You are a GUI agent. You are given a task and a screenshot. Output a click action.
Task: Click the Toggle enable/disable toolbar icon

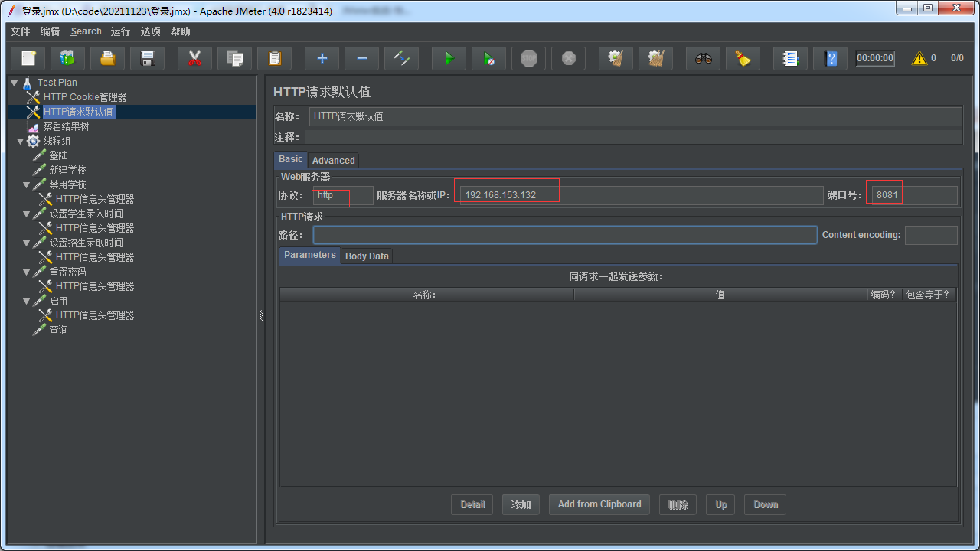[402, 58]
